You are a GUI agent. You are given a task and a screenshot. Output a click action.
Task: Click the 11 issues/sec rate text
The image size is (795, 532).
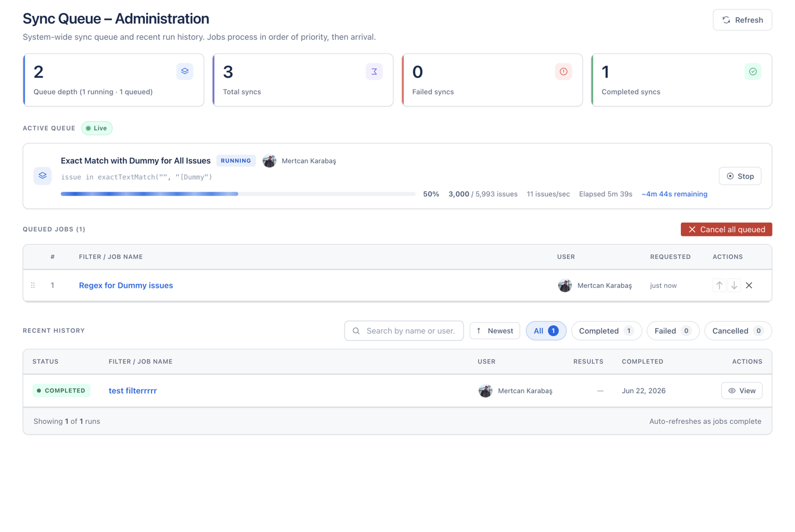(x=548, y=194)
